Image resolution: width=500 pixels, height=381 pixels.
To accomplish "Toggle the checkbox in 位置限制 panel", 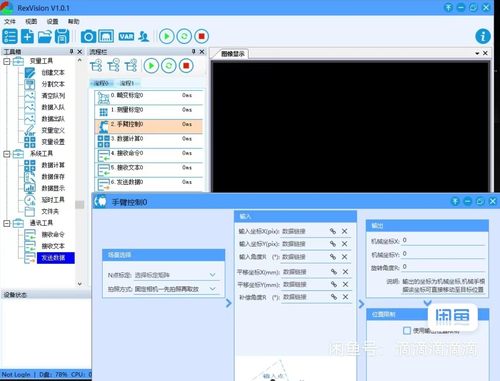I will click(x=407, y=330).
